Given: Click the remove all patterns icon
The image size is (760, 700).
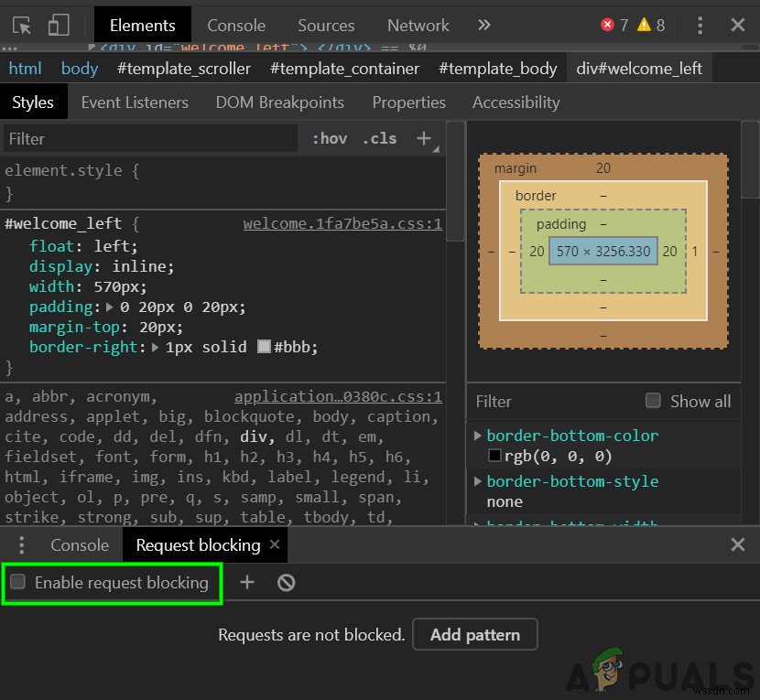Looking at the screenshot, I should (x=287, y=582).
